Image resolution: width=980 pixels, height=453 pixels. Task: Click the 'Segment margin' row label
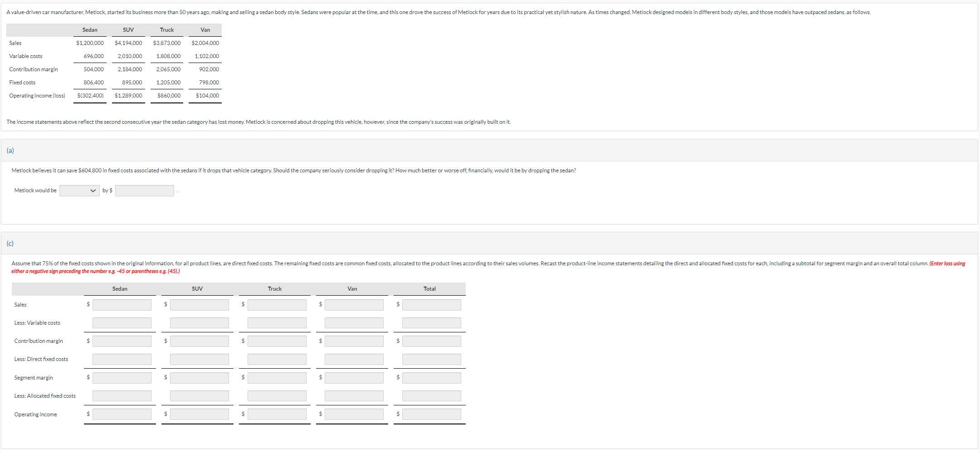[x=34, y=378]
